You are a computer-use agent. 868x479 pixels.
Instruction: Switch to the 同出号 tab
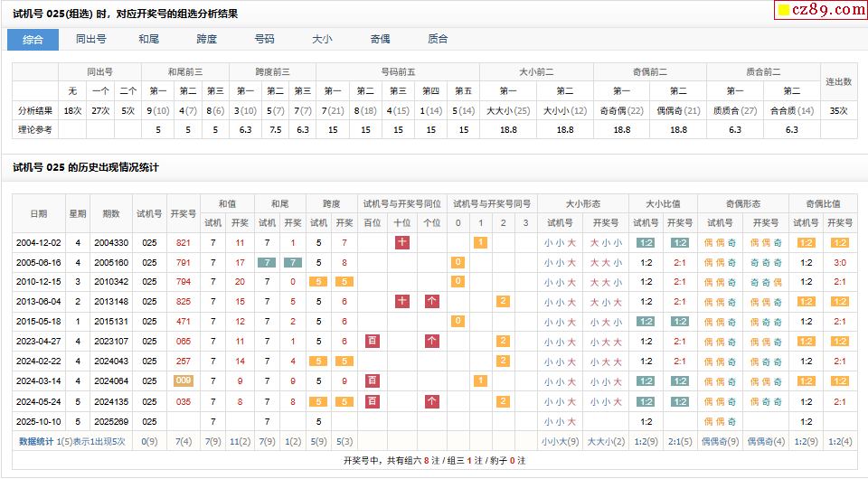[90, 40]
